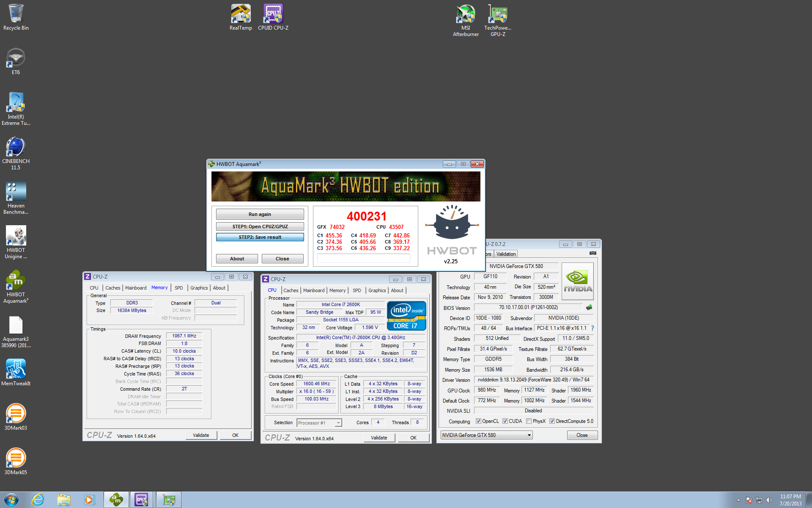The width and height of the screenshot is (812, 508).
Task: Click GPU-Z screenshot camera icon
Action: 593,253
